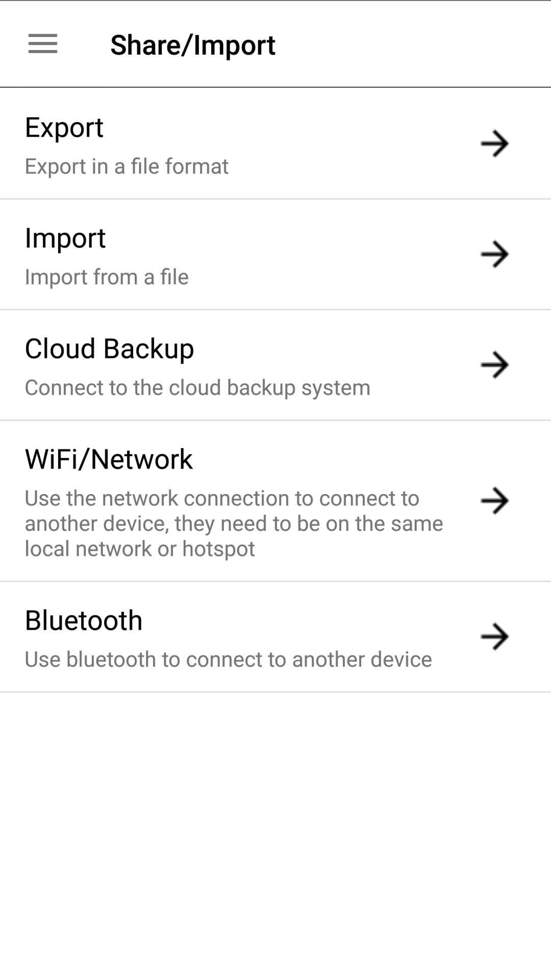Tap "Use bluetooth to connect" description
551x980 pixels.
click(x=228, y=659)
